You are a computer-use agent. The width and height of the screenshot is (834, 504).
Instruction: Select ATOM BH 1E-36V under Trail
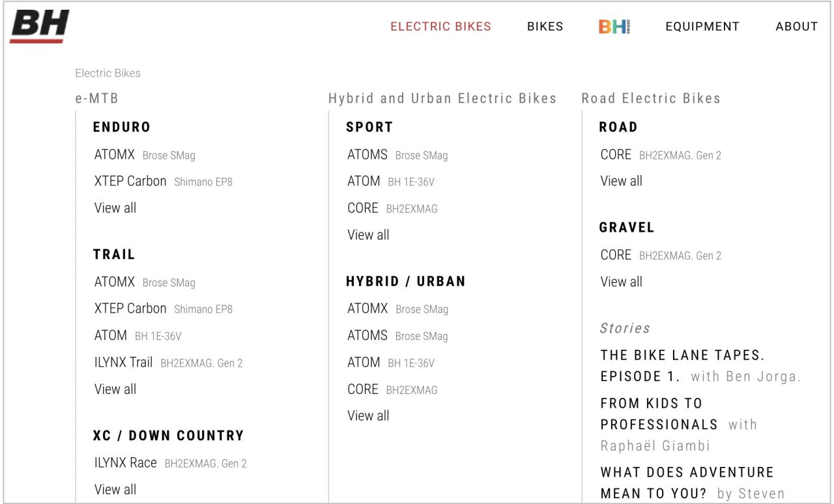[138, 335]
